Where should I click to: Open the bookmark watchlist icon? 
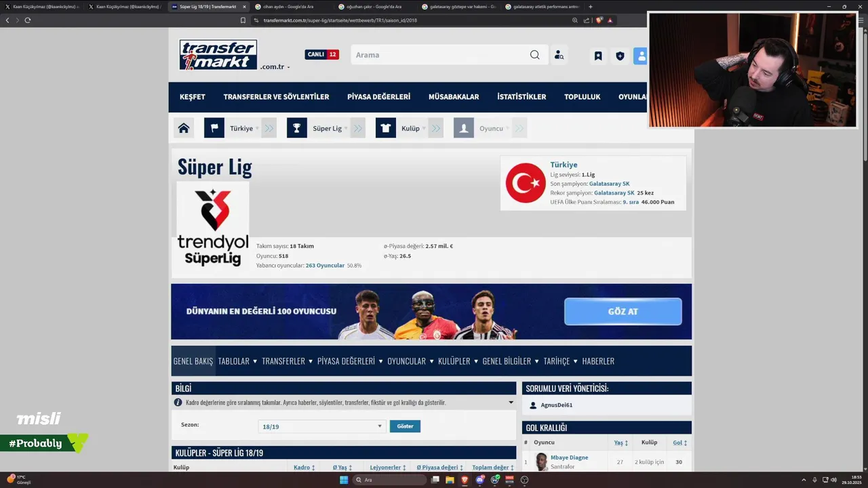point(598,56)
